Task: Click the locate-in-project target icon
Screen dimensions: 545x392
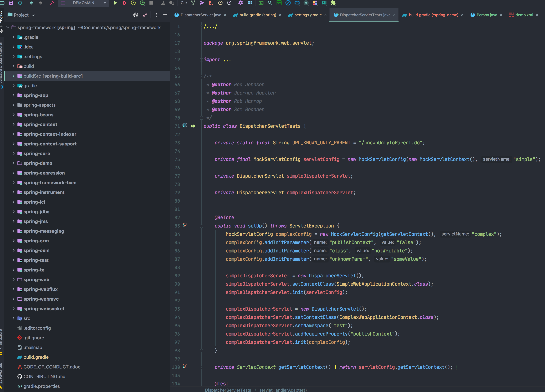Action: (x=136, y=15)
